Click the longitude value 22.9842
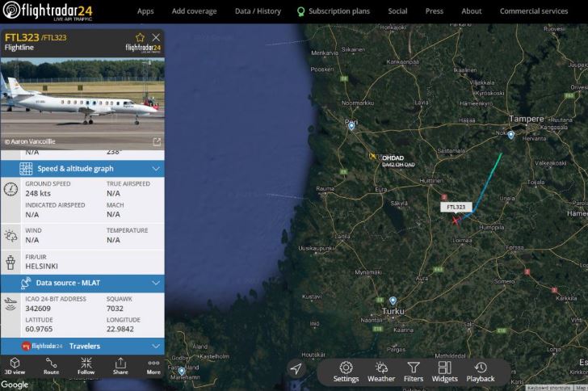This screenshot has width=588, height=391. tap(120, 329)
